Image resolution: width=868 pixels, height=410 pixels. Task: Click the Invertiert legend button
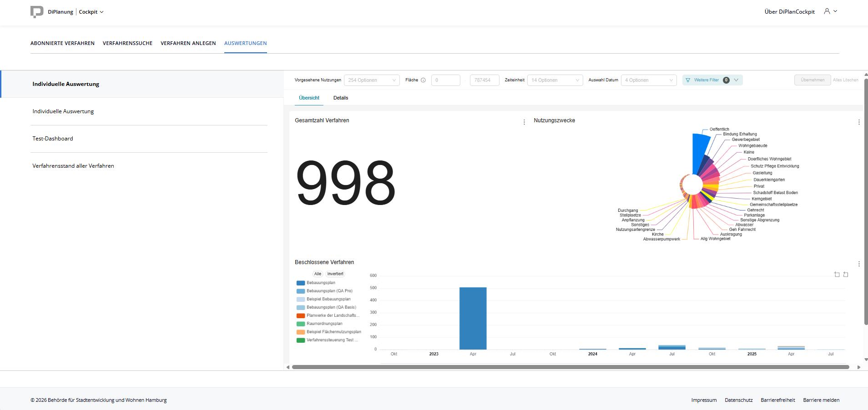[x=335, y=274]
